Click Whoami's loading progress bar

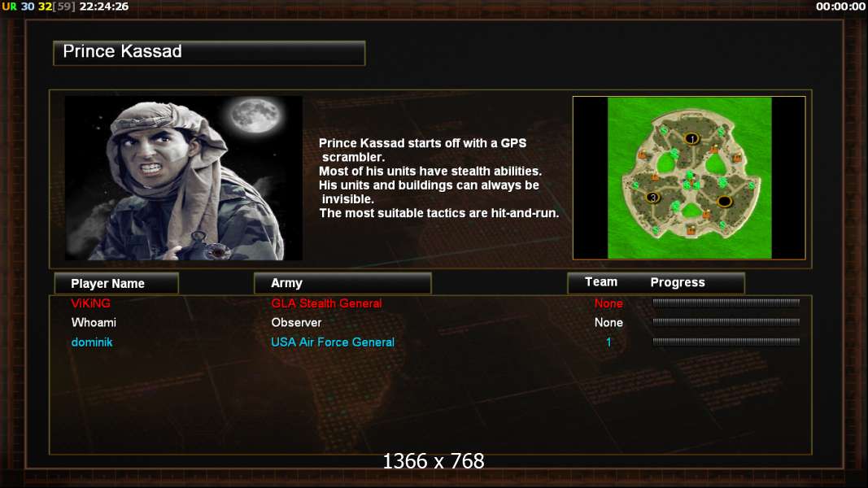coord(726,322)
